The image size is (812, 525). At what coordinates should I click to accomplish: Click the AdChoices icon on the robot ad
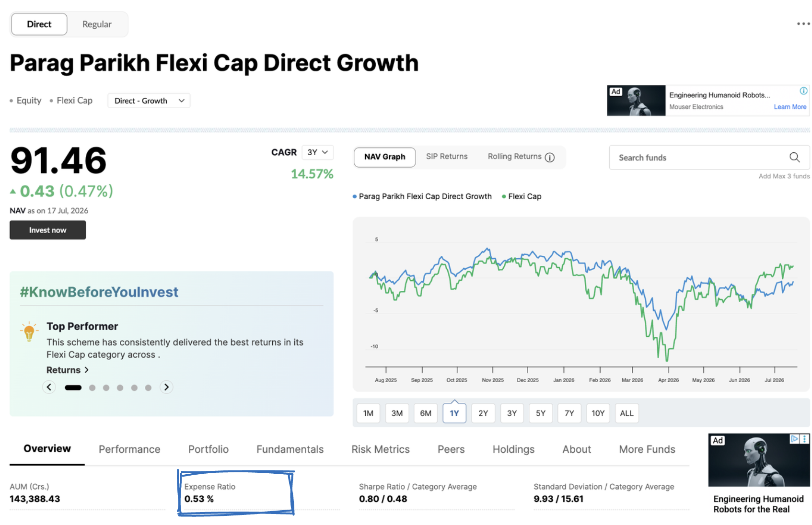coord(794,438)
